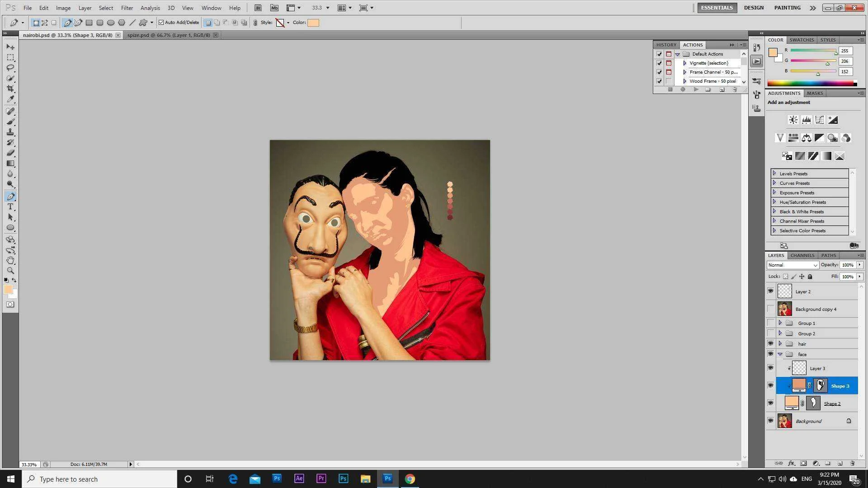Select the Rectangular Marquee tool
Image resolution: width=868 pixels, height=488 pixels.
(10, 57)
